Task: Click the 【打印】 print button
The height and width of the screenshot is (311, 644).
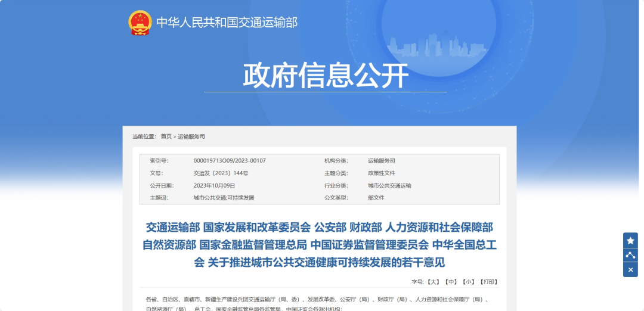Action: (x=489, y=282)
